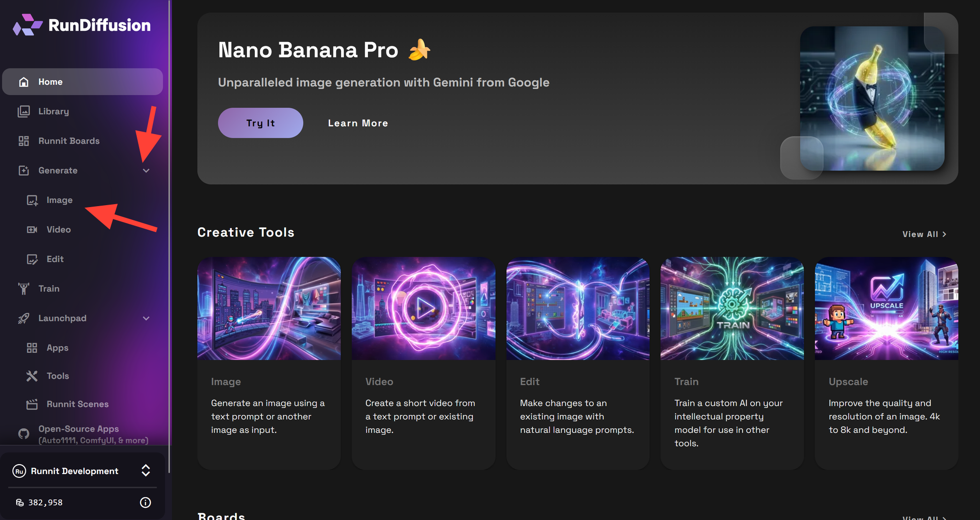Click the RunDiffusion logo icon
The height and width of the screenshot is (520, 980).
pos(27,25)
